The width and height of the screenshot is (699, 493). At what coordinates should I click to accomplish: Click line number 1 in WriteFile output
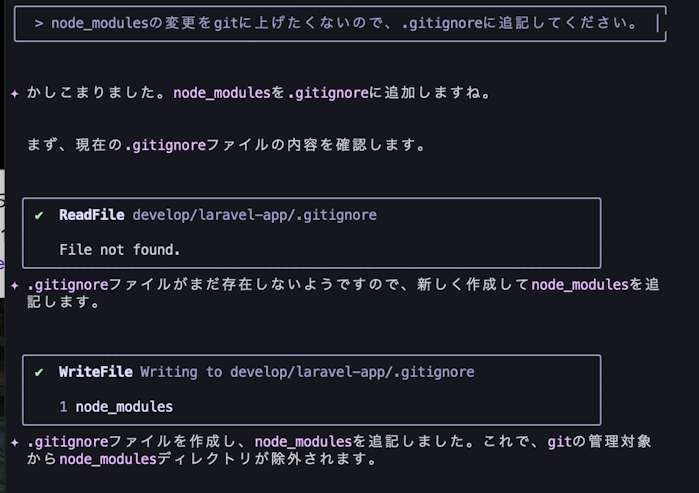tap(63, 407)
